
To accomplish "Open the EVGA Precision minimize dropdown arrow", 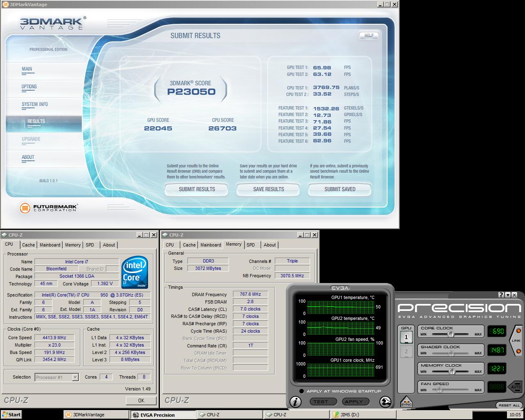I will [508, 295].
